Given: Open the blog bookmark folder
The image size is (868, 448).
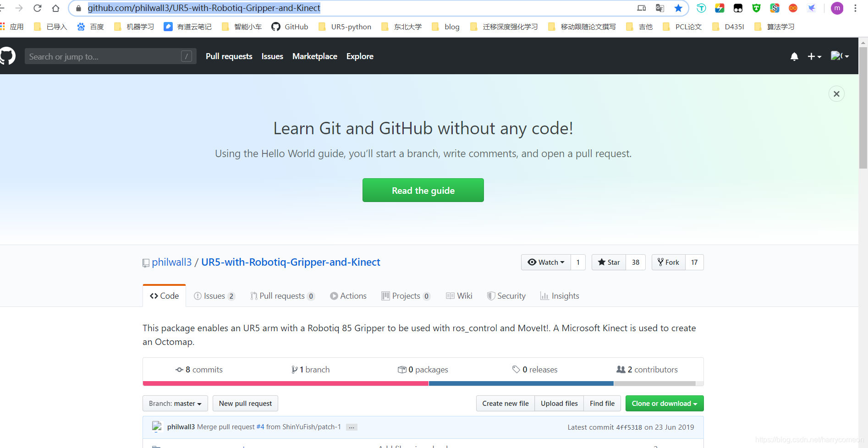Looking at the screenshot, I should [445, 27].
